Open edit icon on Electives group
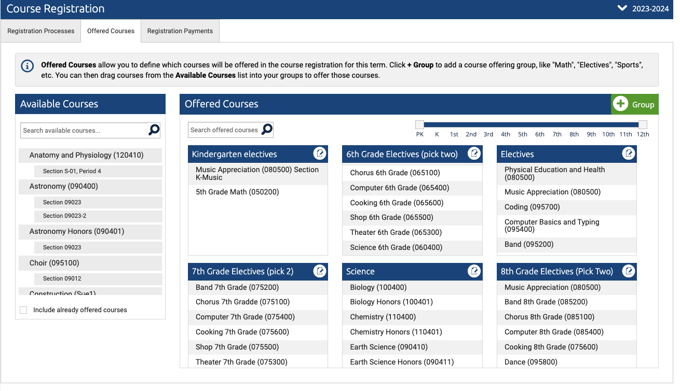The height and width of the screenshot is (391, 680). click(628, 153)
